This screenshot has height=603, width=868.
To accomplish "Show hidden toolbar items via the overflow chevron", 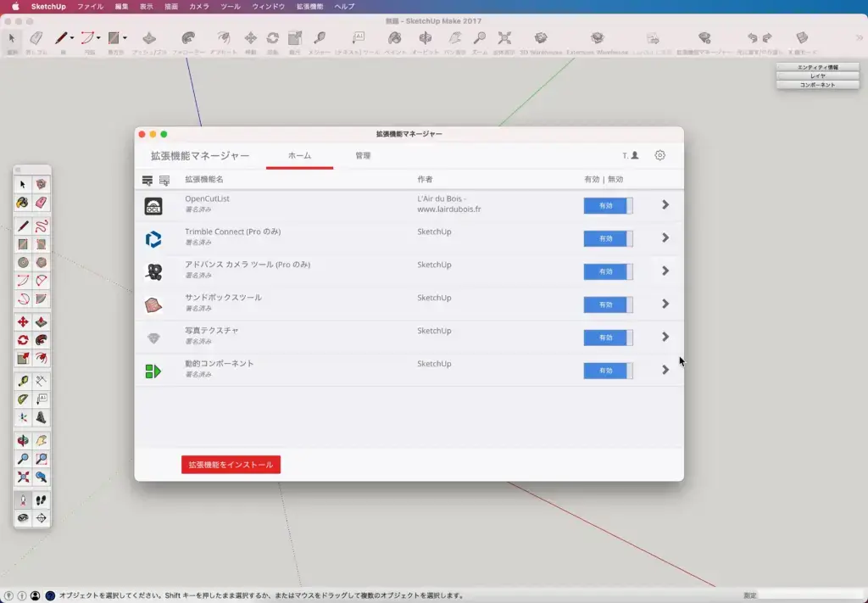I will (860, 37).
